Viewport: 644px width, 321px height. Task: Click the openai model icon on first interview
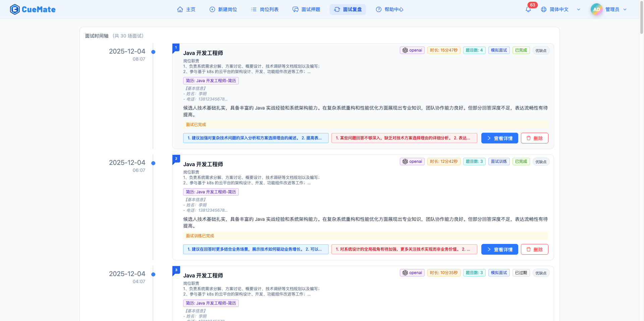tap(405, 50)
